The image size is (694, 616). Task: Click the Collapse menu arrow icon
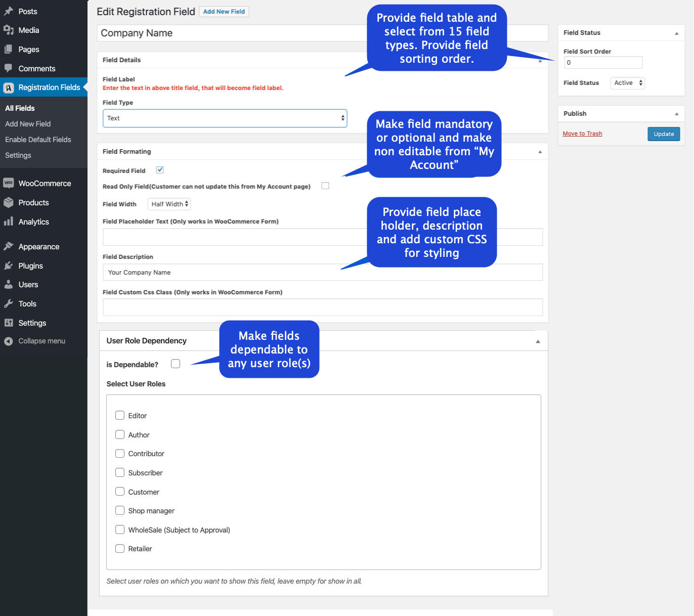coord(9,341)
